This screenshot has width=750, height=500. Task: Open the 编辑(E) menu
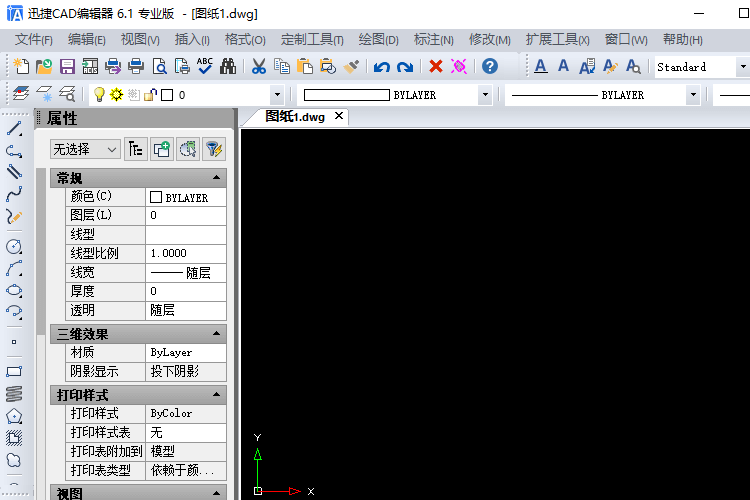[x=87, y=40]
